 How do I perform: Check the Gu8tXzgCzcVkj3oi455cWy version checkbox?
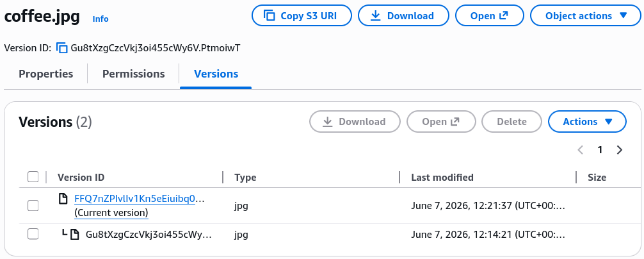33,235
